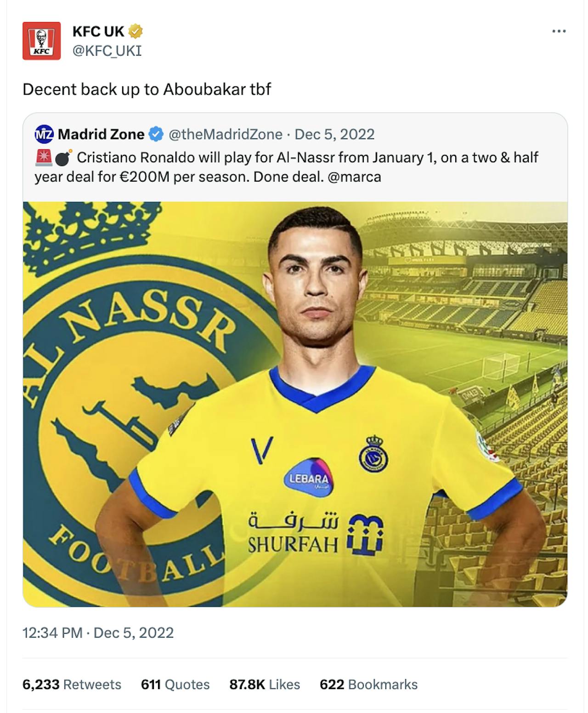Click the siren emoji in quoted tweet
This screenshot has height=713, width=588.
44,158
